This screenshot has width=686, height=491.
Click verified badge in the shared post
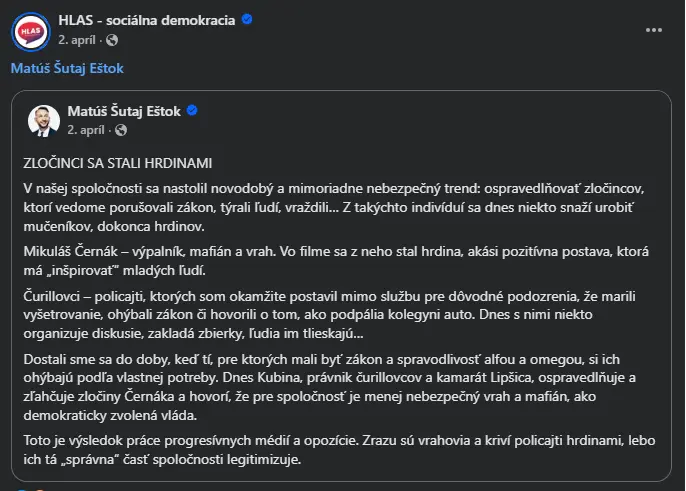[191, 110]
